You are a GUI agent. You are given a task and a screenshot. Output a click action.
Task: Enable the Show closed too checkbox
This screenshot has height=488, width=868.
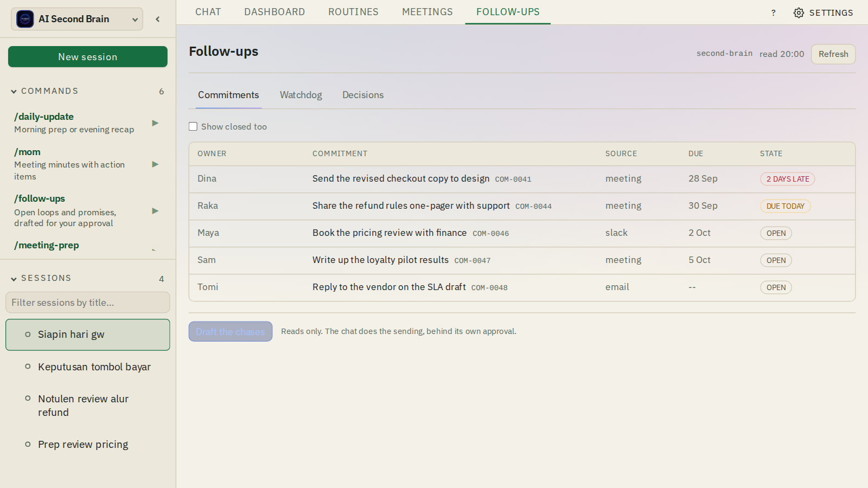tap(193, 126)
